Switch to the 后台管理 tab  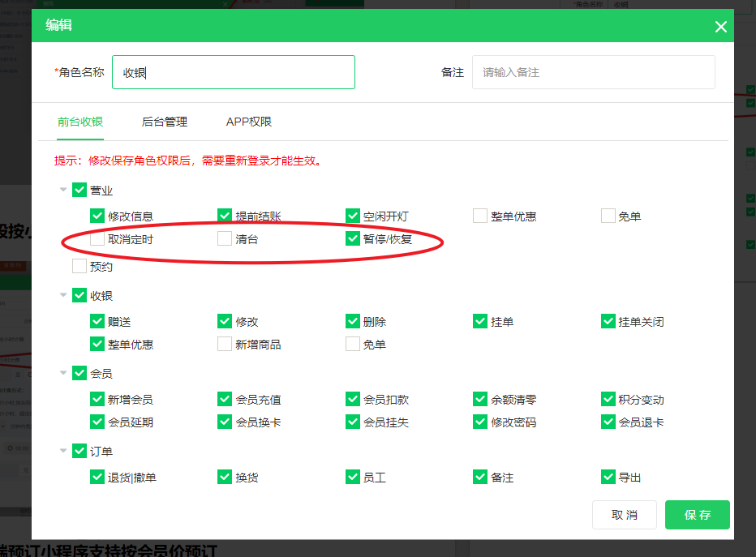point(165,122)
